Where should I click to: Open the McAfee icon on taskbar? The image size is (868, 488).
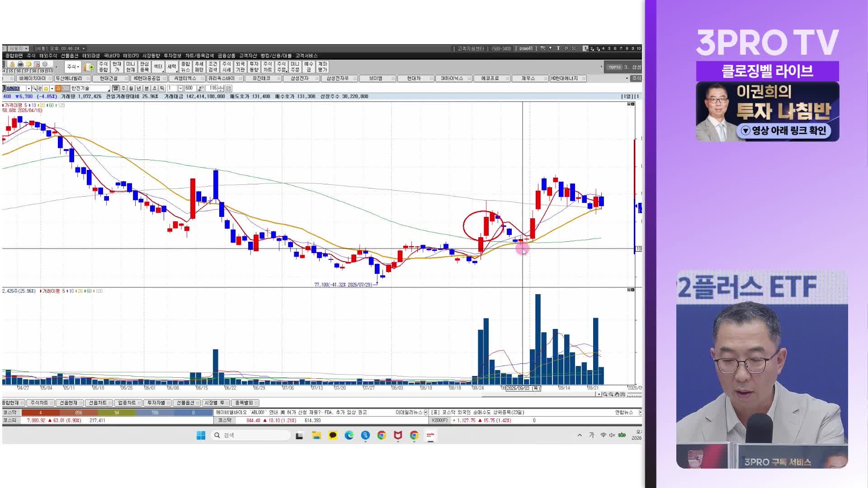coord(398,435)
